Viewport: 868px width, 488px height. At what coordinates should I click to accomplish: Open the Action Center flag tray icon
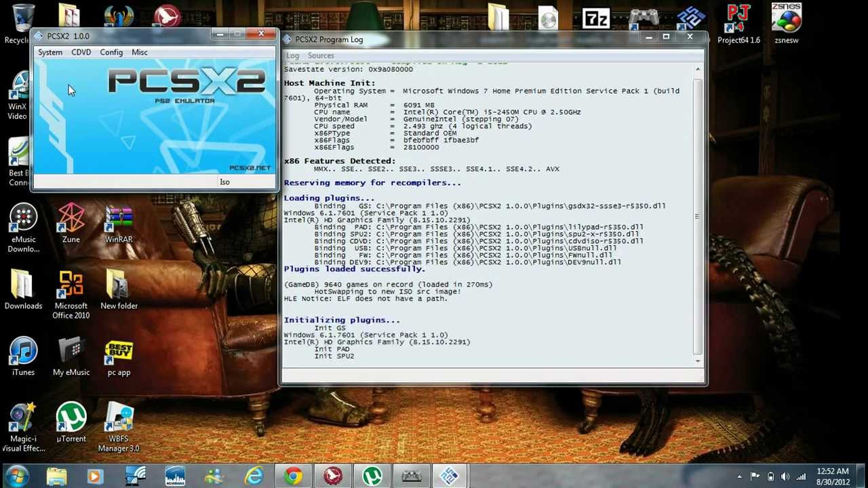(755, 476)
